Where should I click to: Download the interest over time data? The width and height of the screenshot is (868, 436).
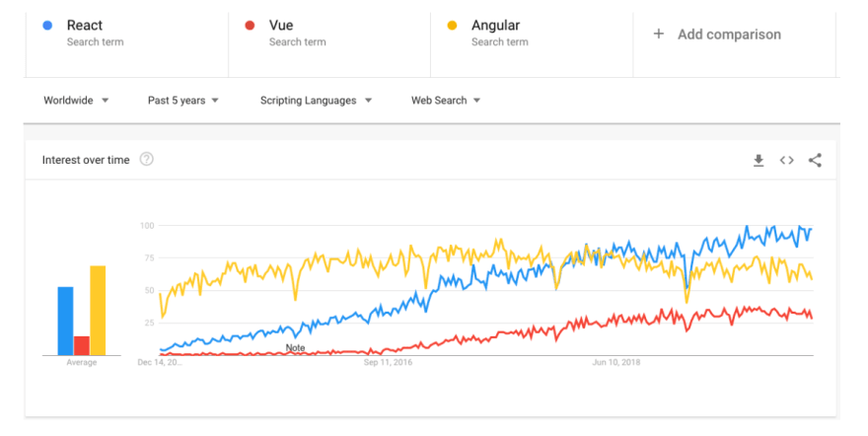click(759, 161)
